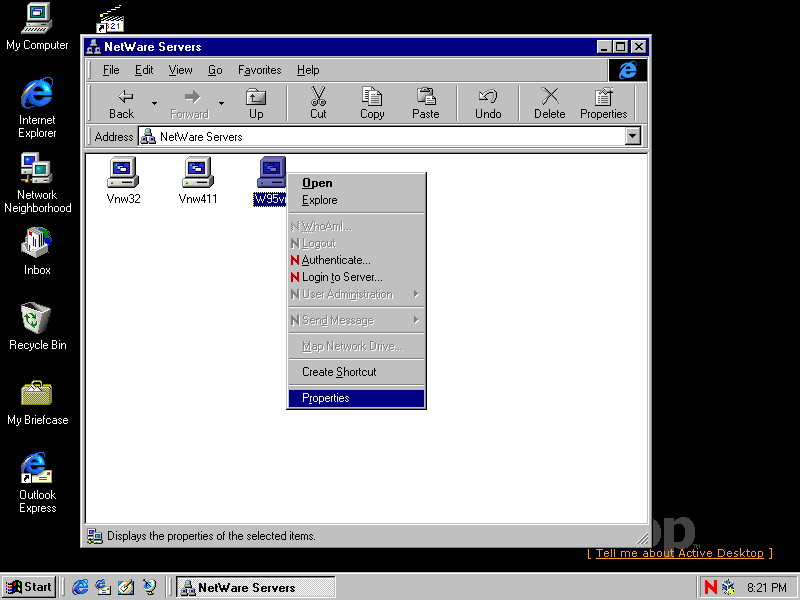Choose Explore in context menu
Viewport: 800px width, 600px height.
(356, 200)
